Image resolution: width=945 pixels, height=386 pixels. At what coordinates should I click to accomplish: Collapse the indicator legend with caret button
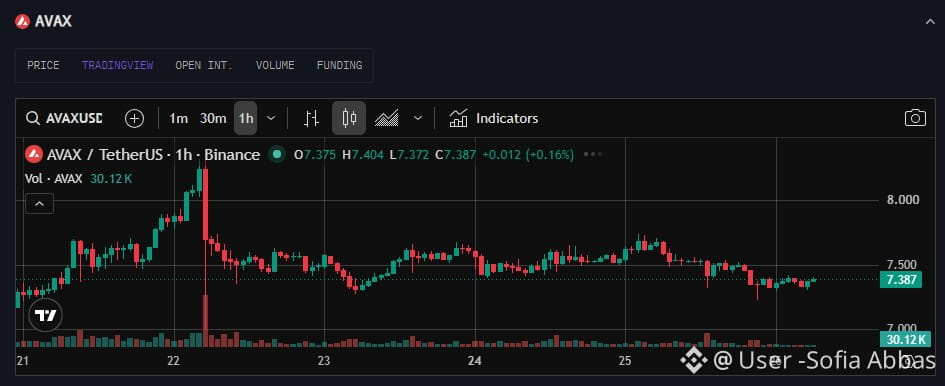pyautogui.click(x=39, y=204)
